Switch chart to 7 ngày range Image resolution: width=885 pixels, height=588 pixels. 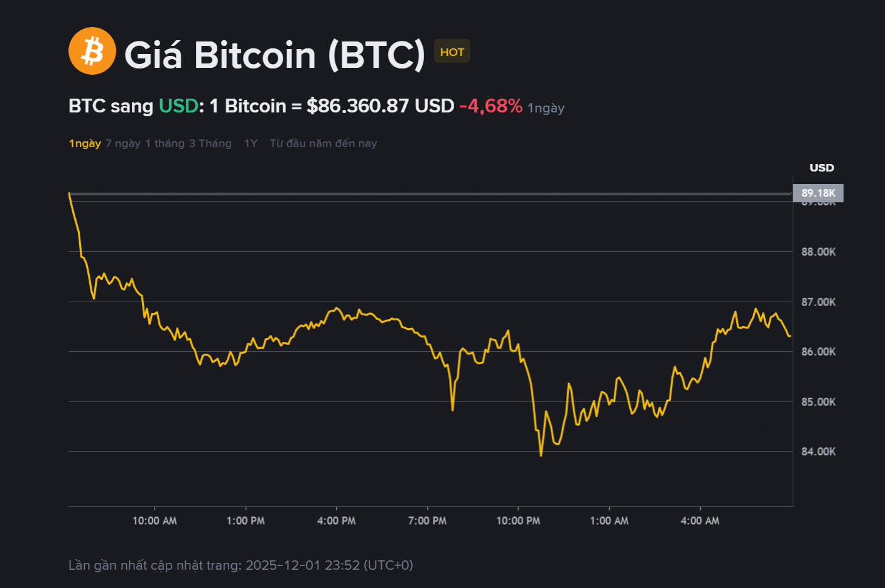coord(123,143)
